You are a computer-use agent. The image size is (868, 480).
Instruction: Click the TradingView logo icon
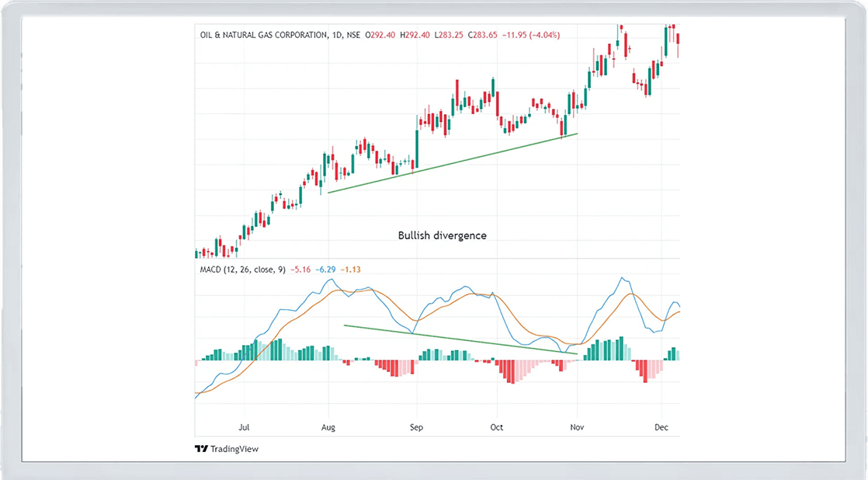(201, 449)
